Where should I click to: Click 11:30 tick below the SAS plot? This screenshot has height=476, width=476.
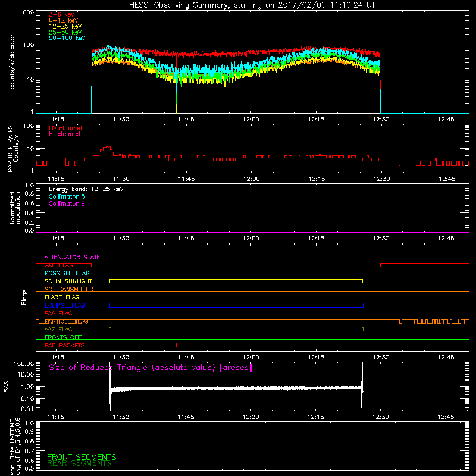(x=121, y=417)
